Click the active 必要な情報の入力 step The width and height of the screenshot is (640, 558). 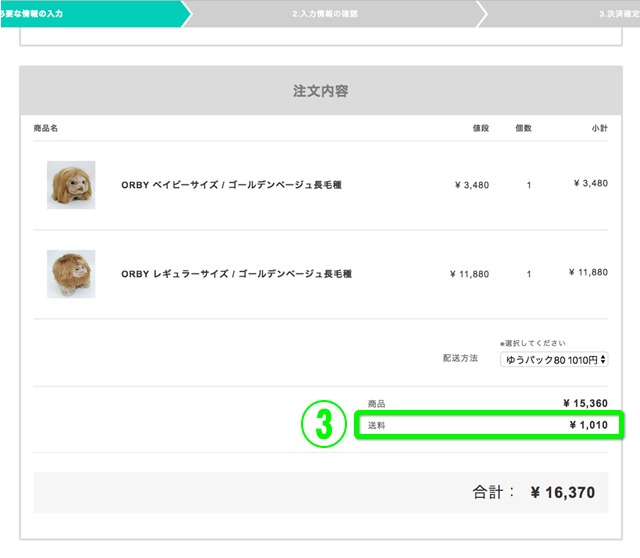[x=32, y=13]
